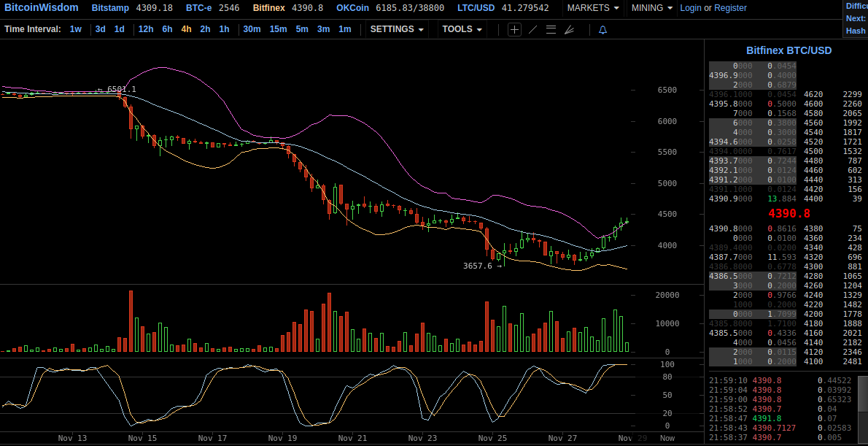Click the Nov 19 date on time axis

tap(282, 438)
